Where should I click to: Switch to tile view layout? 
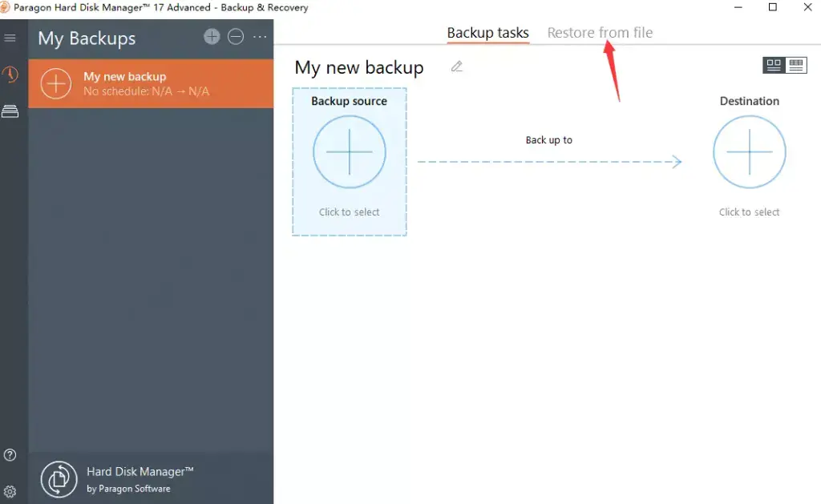774,65
